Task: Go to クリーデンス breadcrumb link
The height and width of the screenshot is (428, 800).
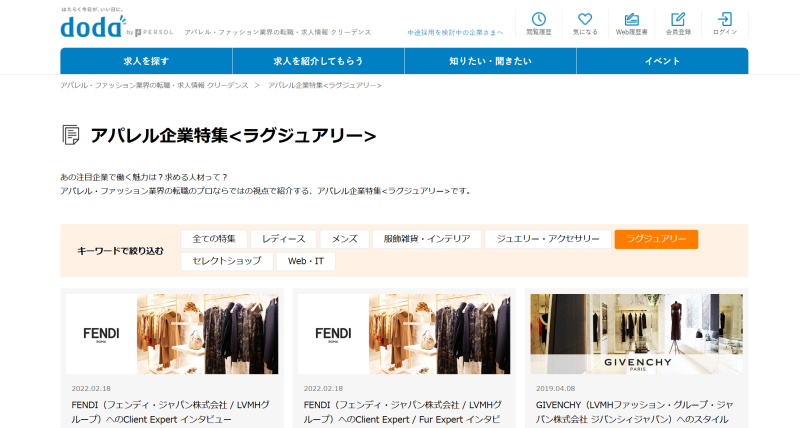Action: click(x=154, y=85)
